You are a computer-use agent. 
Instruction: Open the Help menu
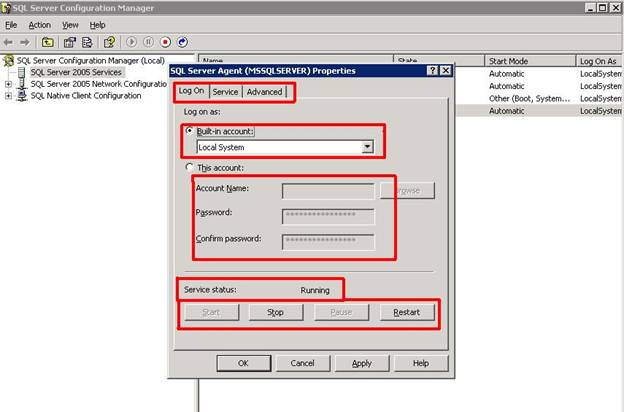coord(97,25)
